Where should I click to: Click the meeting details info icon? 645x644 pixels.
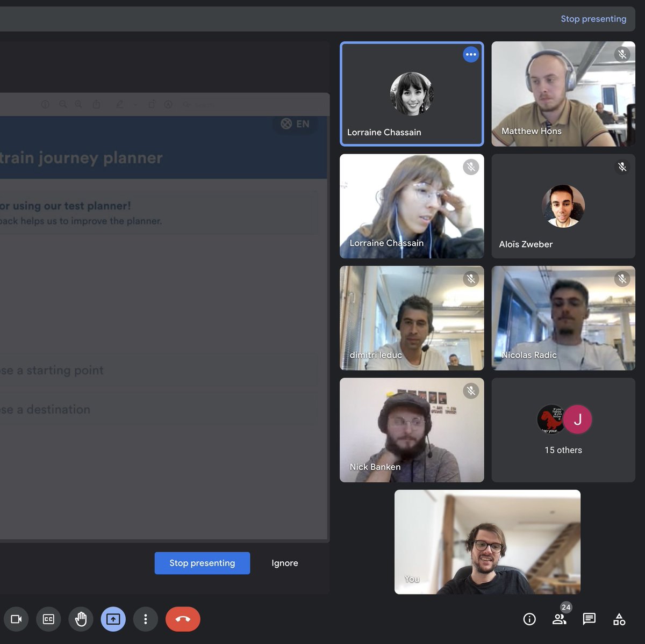[x=529, y=619]
